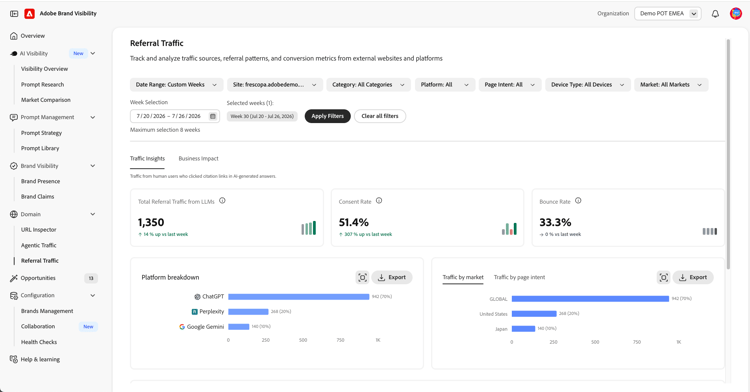
Task: Toggle the sidebar panel icon
Action: tap(14, 14)
